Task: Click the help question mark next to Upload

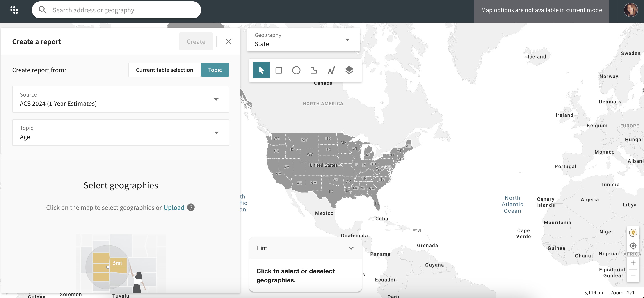Action: tap(190, 207)
